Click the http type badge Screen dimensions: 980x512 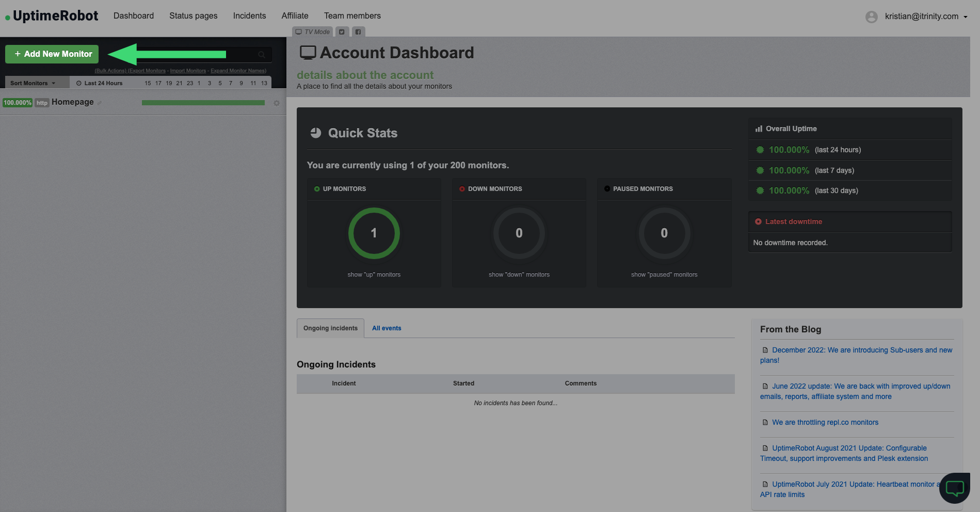42,103
